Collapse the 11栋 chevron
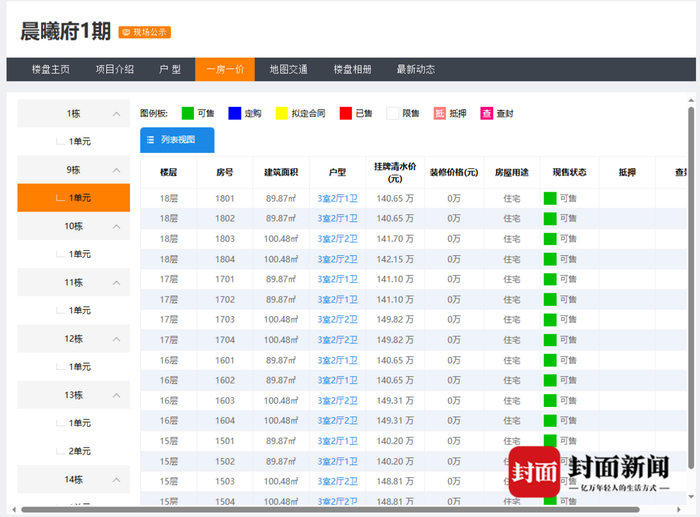 117,283
